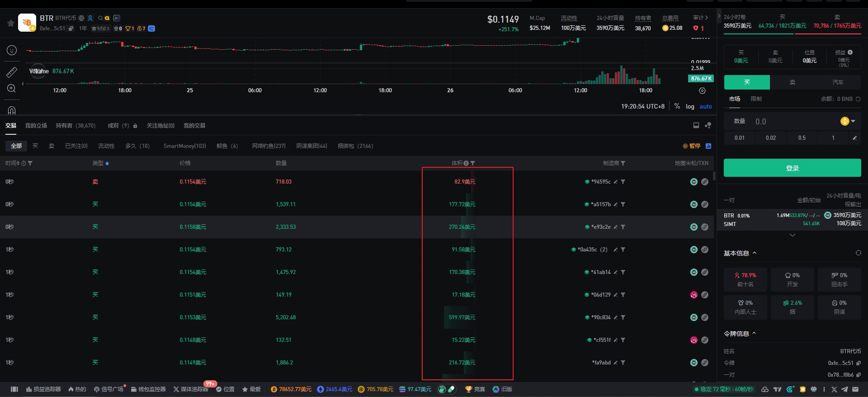
Task: Open the 我的立场 tab
Action: pyautogui.click(x=36, y=126)
